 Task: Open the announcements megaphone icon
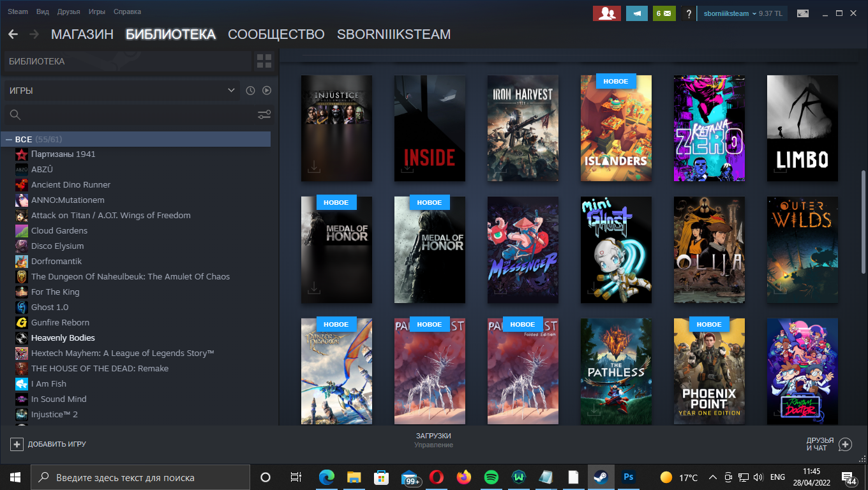636,13
